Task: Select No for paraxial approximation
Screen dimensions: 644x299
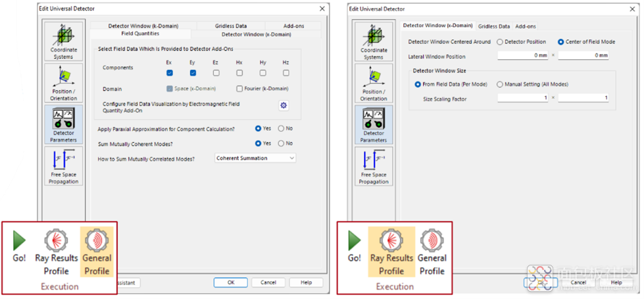Action: [282, 128]
